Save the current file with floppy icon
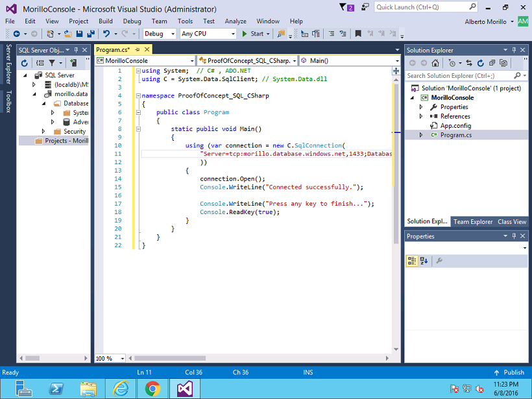Viewport: 532px width, 399px height. [x=79, y=34]
